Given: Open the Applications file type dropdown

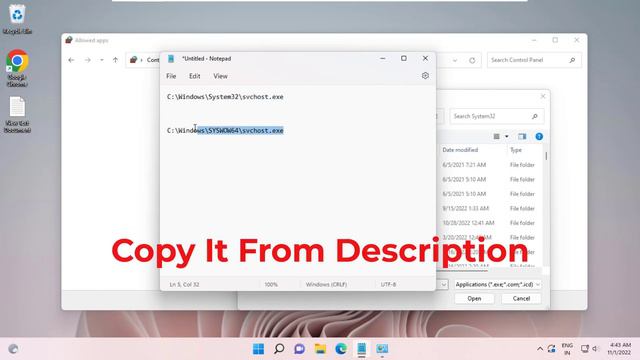Looking at the screenshot, I should click(x=498, y=284).
